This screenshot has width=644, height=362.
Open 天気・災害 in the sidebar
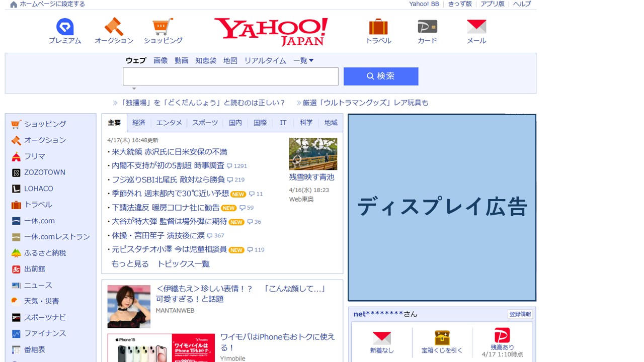[42, 301]
